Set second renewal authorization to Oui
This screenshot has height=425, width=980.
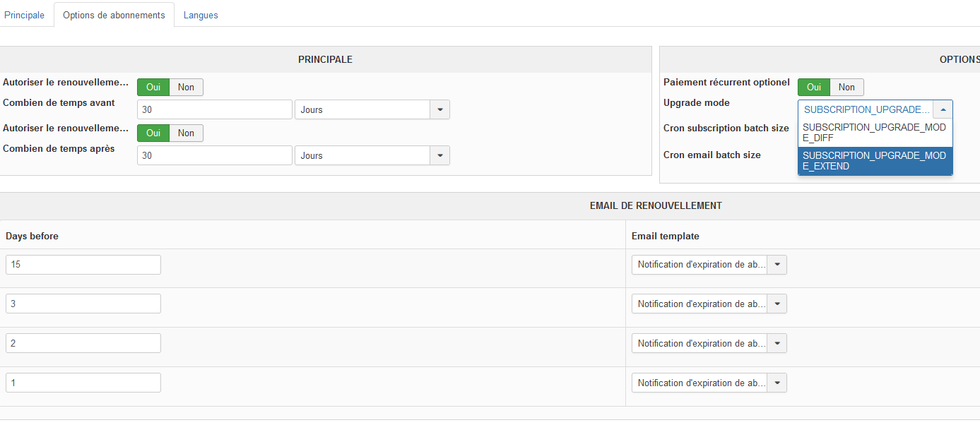(x=153, y=133)
